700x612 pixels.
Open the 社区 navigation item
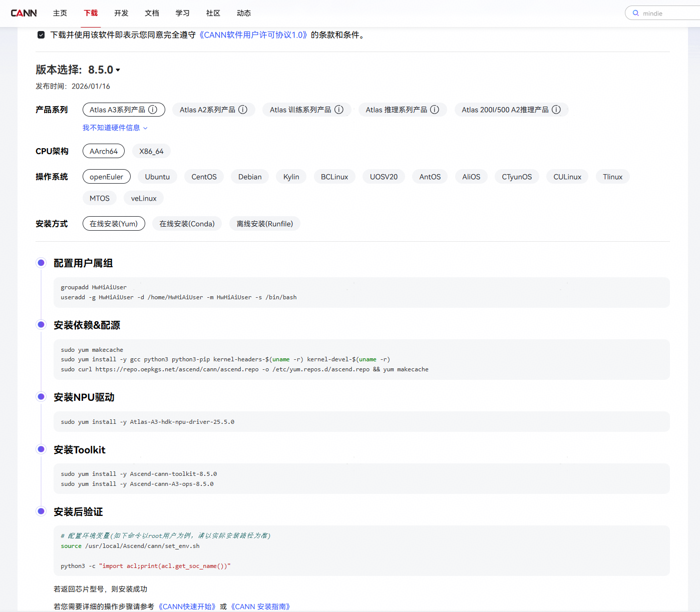(x=213, y=13)
